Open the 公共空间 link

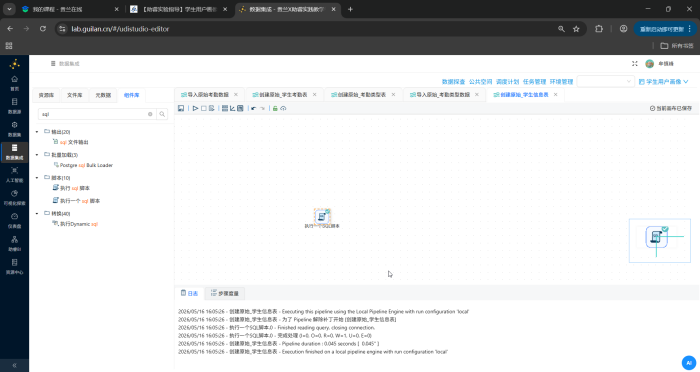(480, 82)
